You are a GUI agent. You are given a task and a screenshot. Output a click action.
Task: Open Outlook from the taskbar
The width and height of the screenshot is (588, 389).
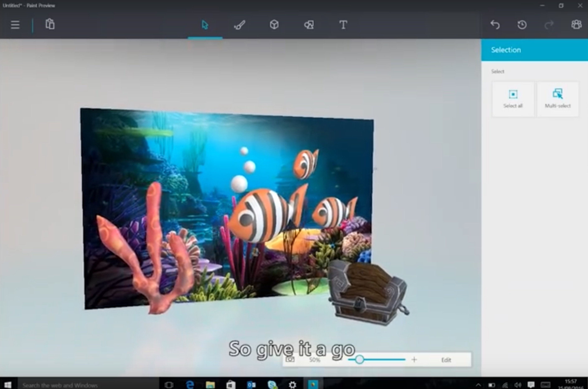[251, 385]
